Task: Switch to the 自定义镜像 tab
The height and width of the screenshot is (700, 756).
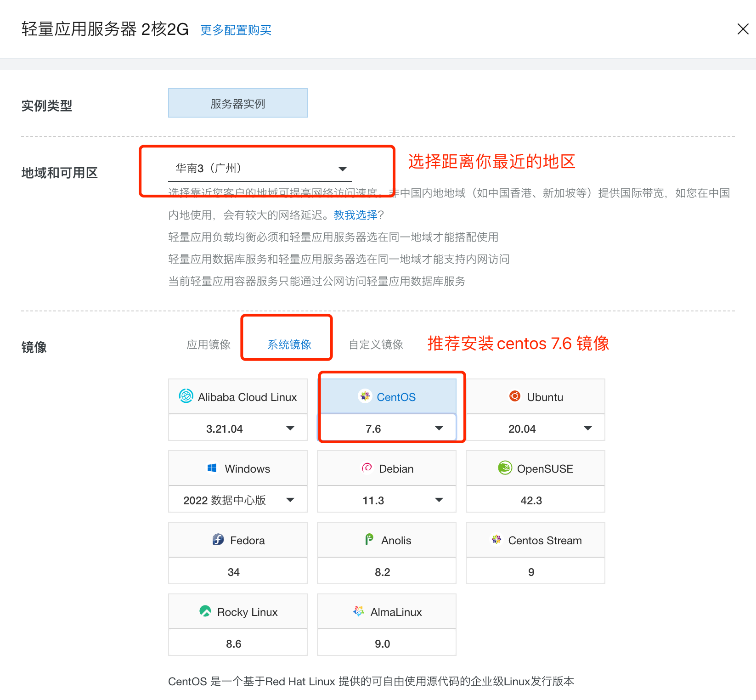Action: click(376, 344)
